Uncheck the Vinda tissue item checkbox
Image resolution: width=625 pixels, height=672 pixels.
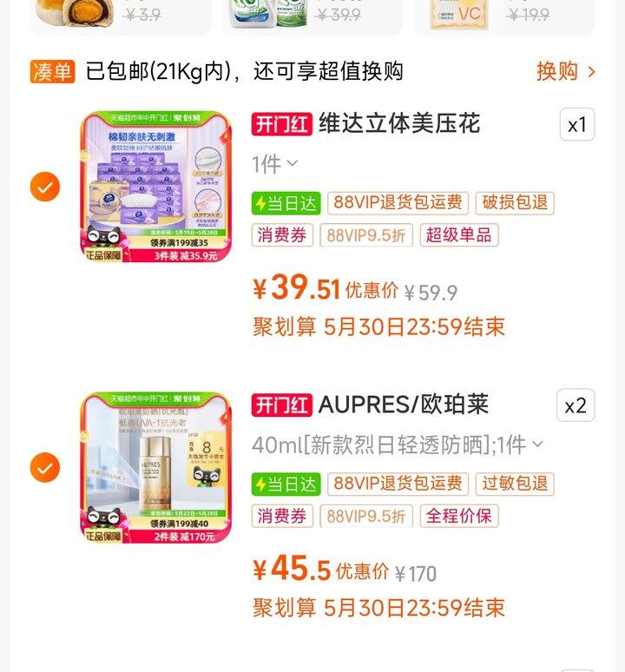(45, 187)
